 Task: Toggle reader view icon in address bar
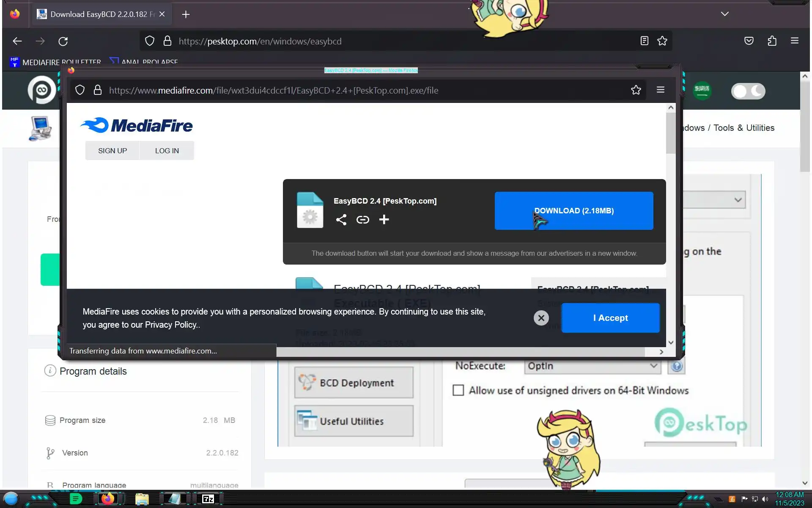(x=644, y=41)
